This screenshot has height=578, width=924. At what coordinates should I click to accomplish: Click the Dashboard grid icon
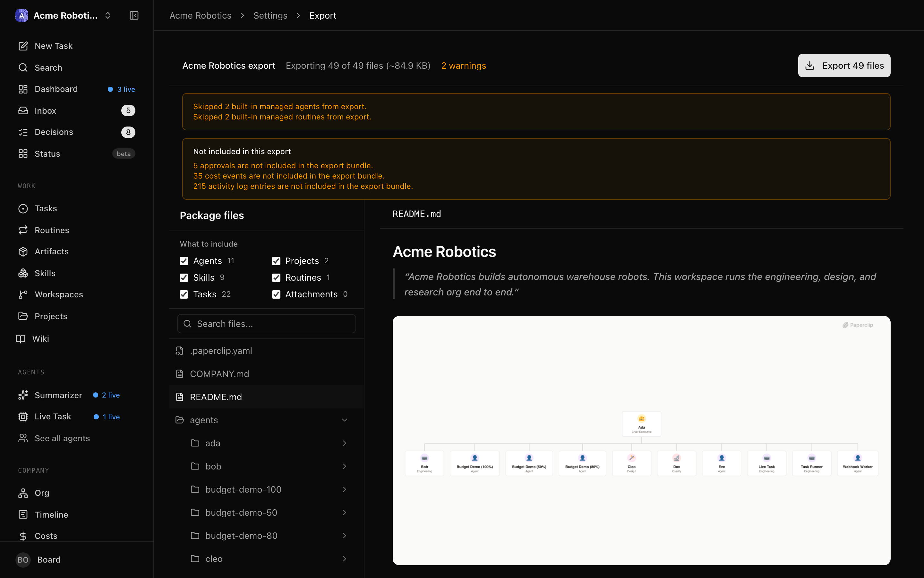coord(23,89)
